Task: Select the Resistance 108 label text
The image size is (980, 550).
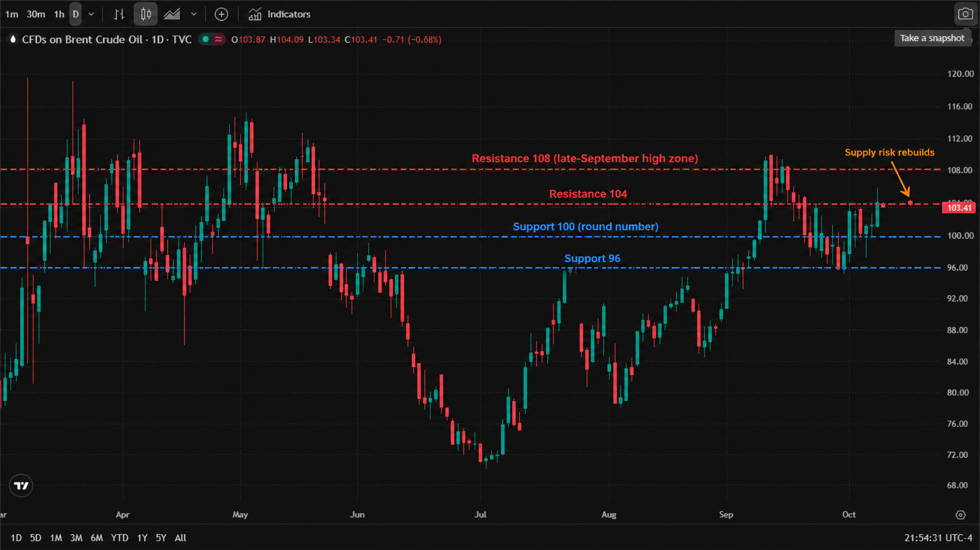Action: (585, 158)
